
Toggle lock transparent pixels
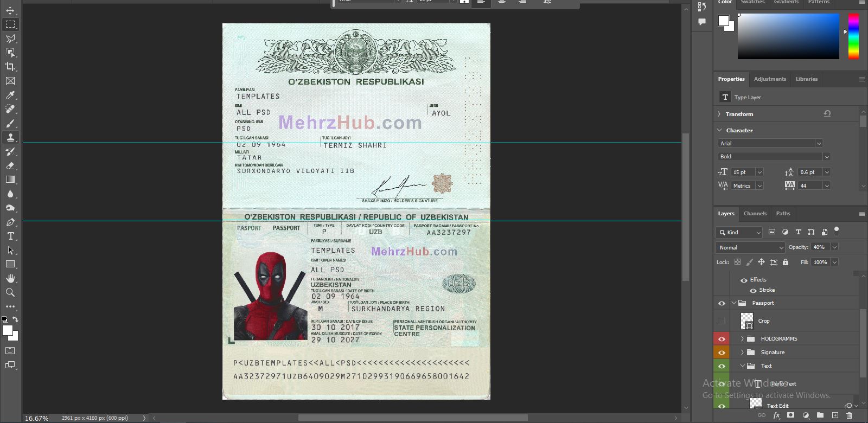pos(737,262)
